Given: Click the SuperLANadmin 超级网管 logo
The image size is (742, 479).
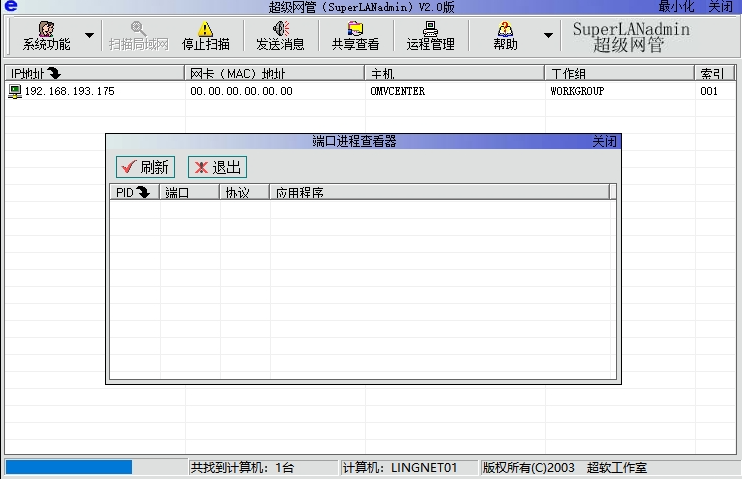Looking at the screenshot, I should point(631,36).
